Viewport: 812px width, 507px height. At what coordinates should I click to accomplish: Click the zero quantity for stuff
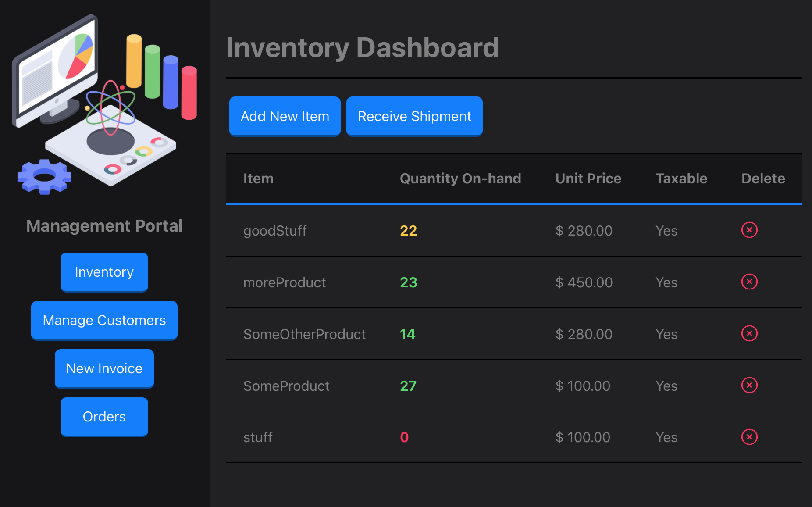click(404, 437)
